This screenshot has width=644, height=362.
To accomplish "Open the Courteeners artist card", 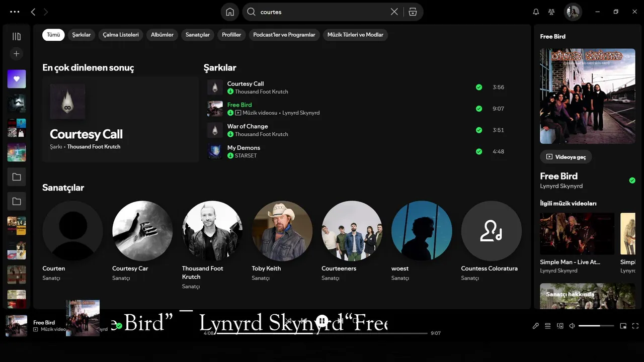I will coord(352,241).
